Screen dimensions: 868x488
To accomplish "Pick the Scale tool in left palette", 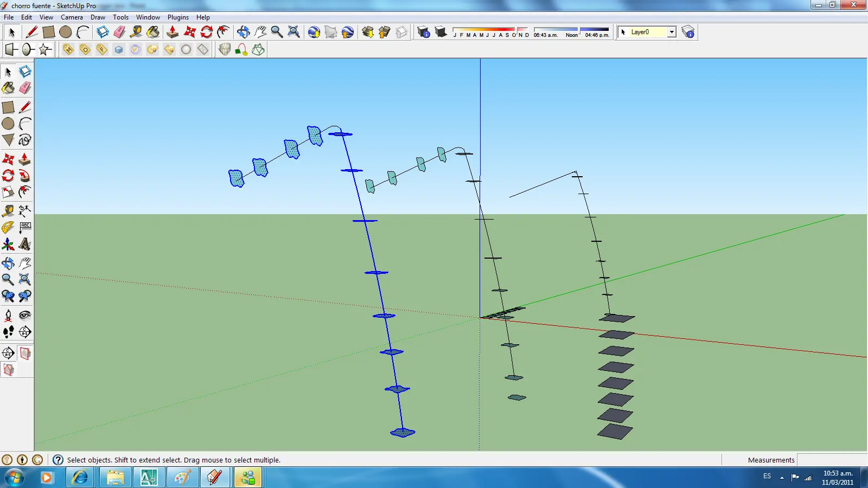I will [x=8, y=192].
